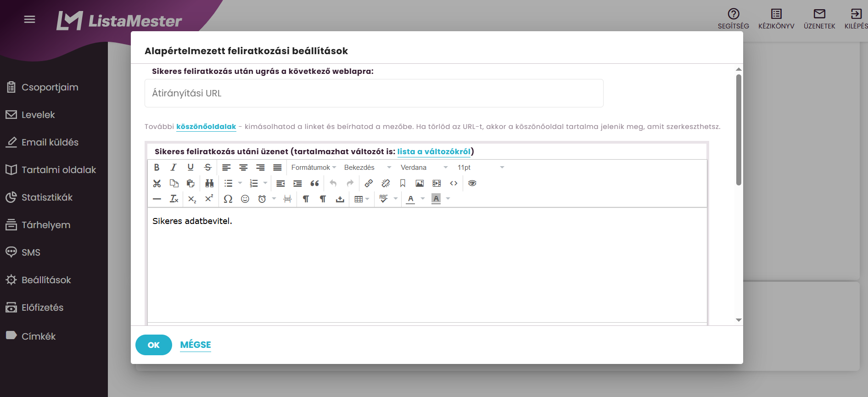Insert an image into the message
The image size is (868, 397).
tap(420, 183)
